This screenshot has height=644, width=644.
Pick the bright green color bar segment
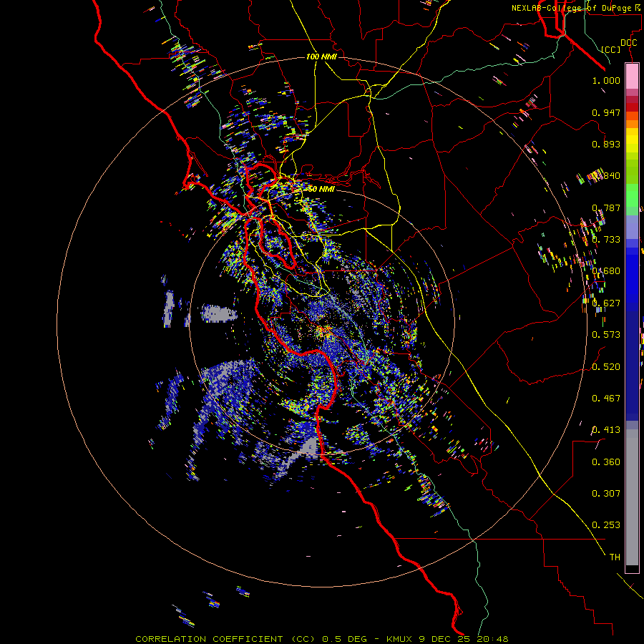tap(632, 195)
